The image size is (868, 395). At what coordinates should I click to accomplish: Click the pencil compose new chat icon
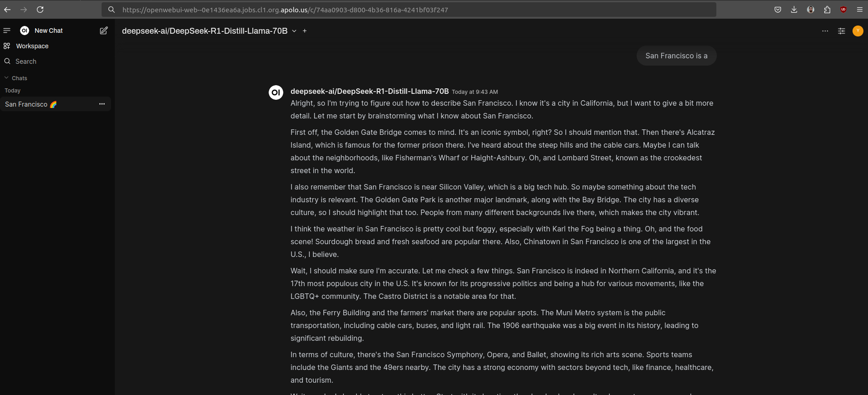[104, 31]
